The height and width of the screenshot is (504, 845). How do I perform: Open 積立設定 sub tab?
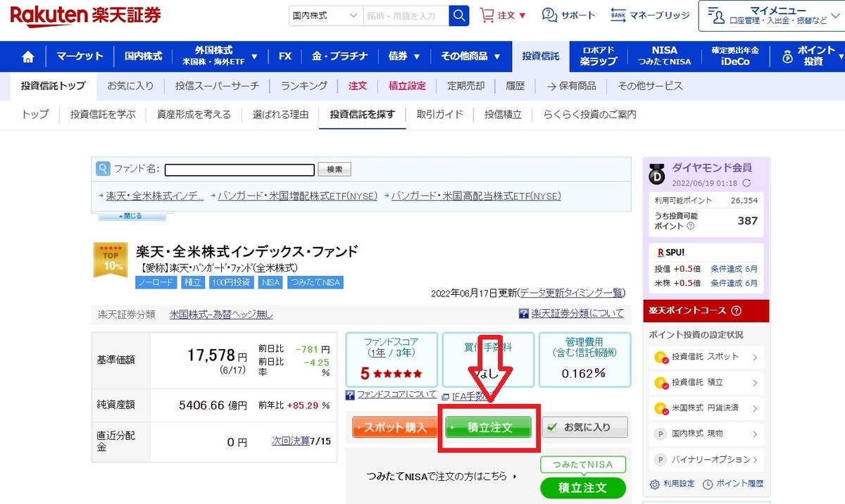click(x=407, y=86)
